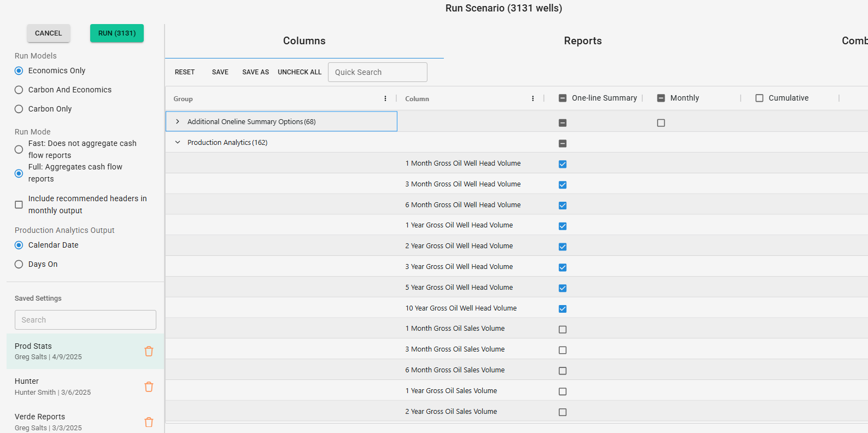The image size is (868, 433).
Task: Delete the Prod Stats saved setting
Action: [149, 352]
